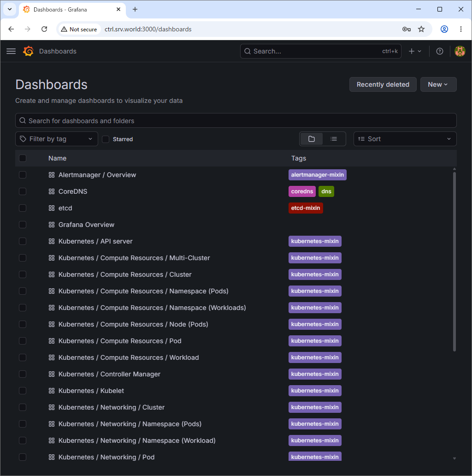472x476 pixels.
Task: Click dashboard icon beside Alertmanager / Overview
Action: point(52,175)
